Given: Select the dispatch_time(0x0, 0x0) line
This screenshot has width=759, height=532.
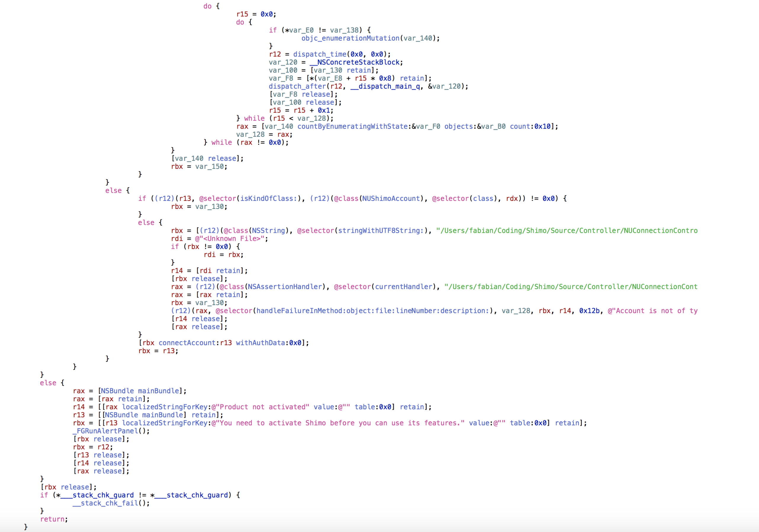Looking at the screenshot, I should (329, 54).
